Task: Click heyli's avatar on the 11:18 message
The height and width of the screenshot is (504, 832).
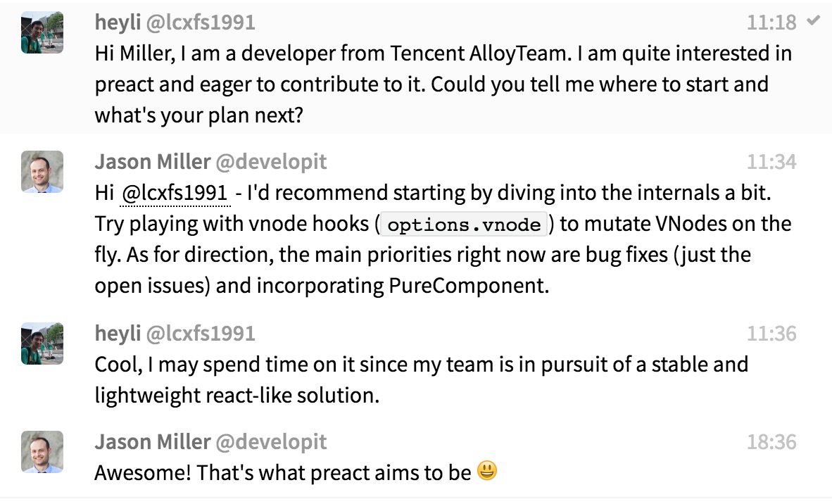Action: tap(42, 33)
